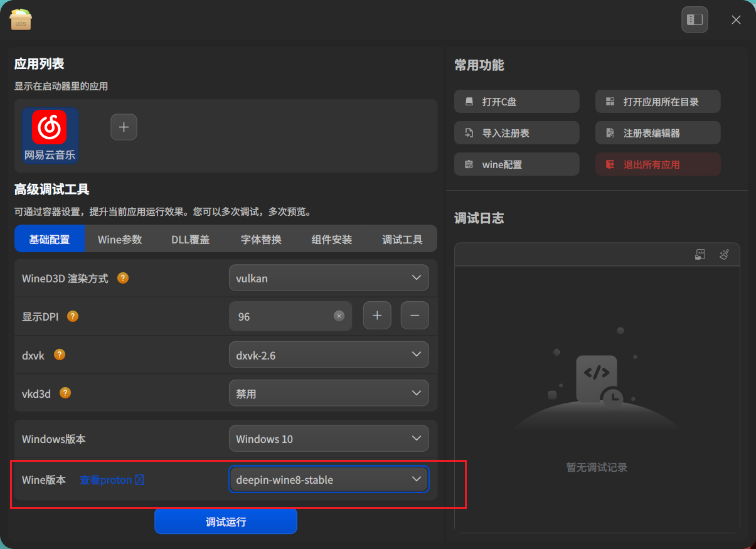This screenshot has width=756, height=549.
Task: Click into the 显示DPI field showing 96
Action: click(x=290, y=316)
